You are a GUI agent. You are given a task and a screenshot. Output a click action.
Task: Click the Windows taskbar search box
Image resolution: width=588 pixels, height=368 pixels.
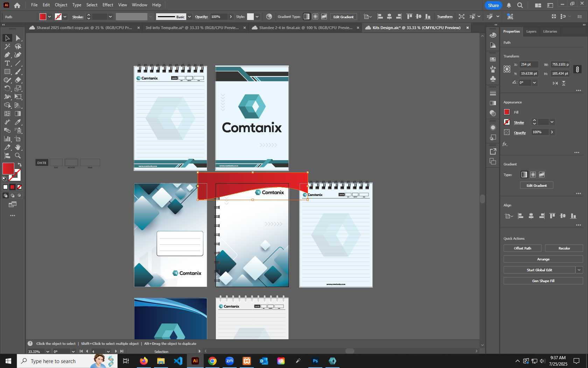point(67,361)
